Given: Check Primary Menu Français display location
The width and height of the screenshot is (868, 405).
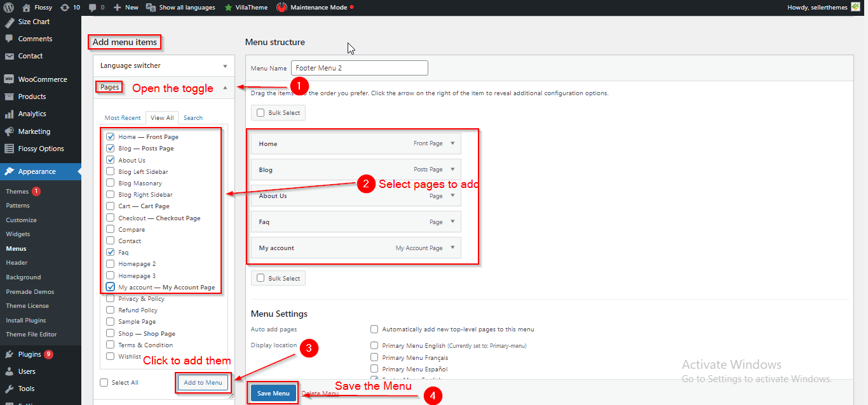Looking at the screenshot, I should click(x=375, y=357).
